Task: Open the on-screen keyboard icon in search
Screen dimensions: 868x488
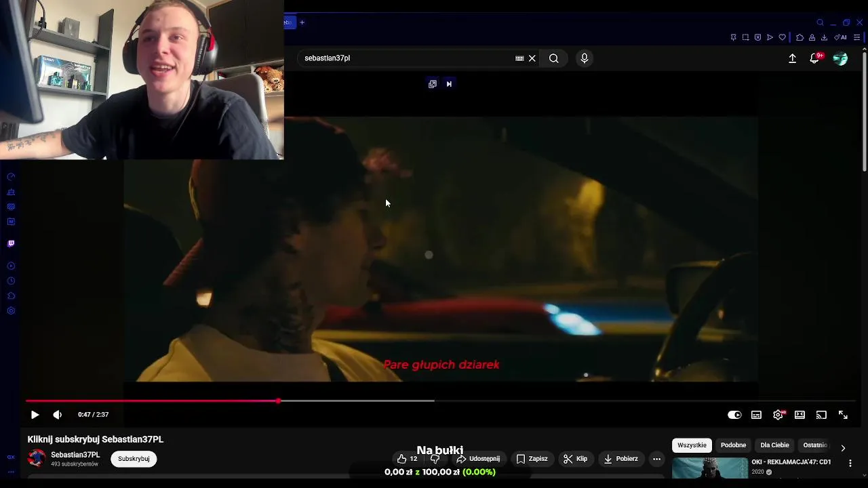Action: (519, 58)
